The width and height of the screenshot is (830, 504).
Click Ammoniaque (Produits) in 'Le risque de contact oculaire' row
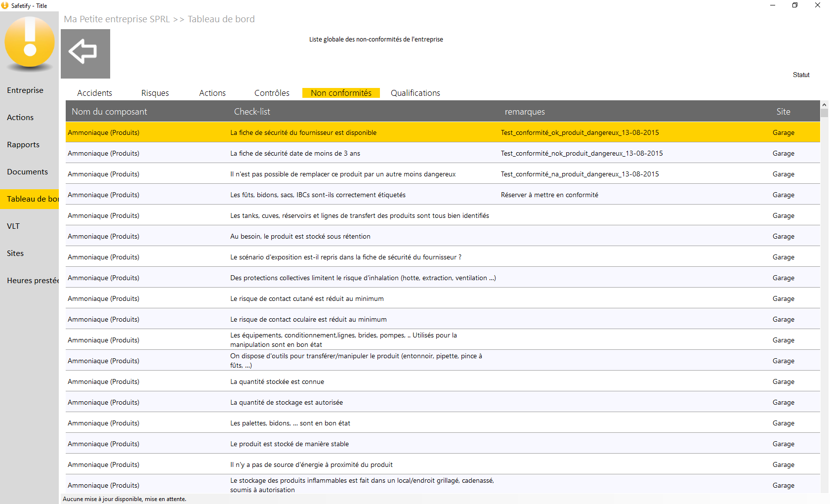click(103, 319)
